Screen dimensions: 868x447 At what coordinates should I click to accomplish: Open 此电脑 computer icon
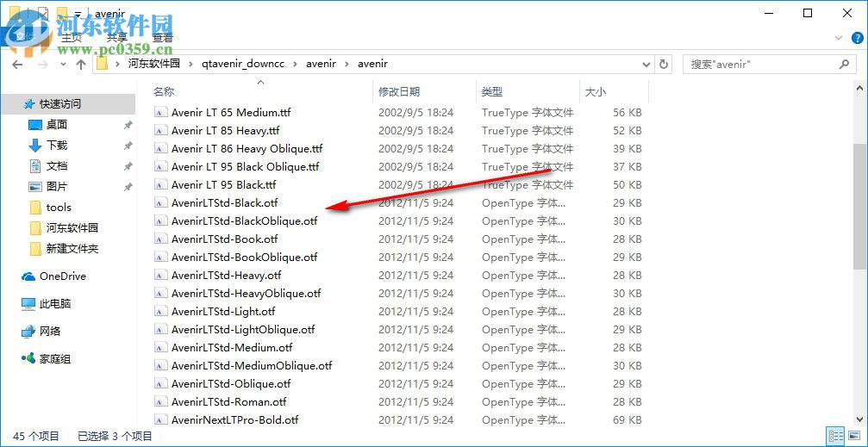pos(28,304)
